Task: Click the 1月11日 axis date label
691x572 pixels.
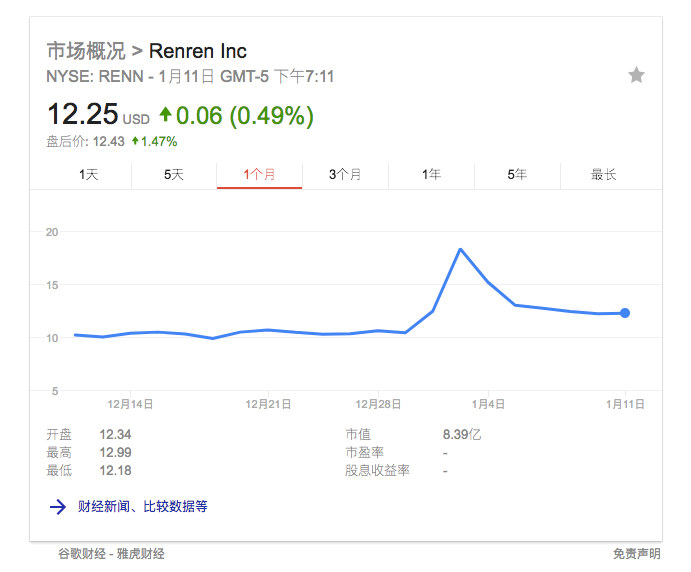Action: [x=625, y=404]
